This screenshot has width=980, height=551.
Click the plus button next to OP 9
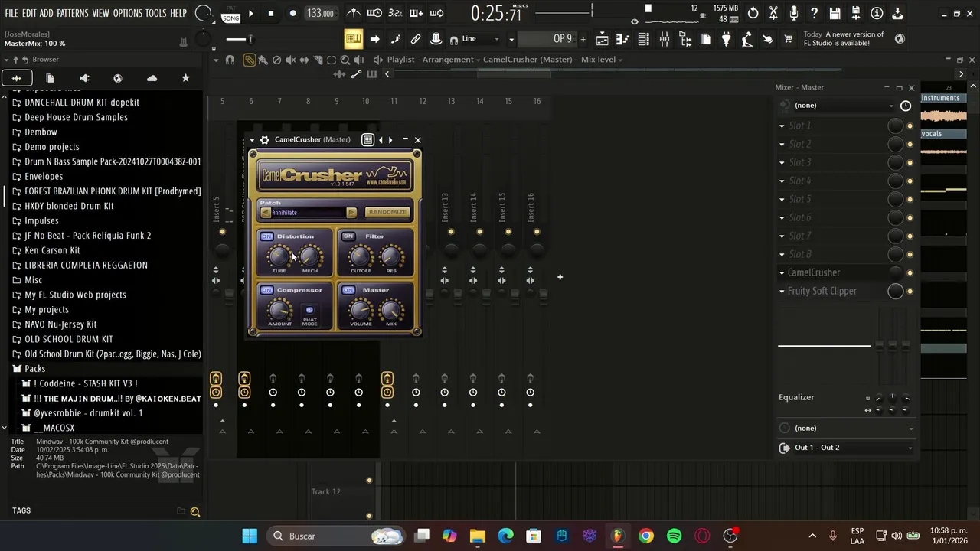point(583,39)
